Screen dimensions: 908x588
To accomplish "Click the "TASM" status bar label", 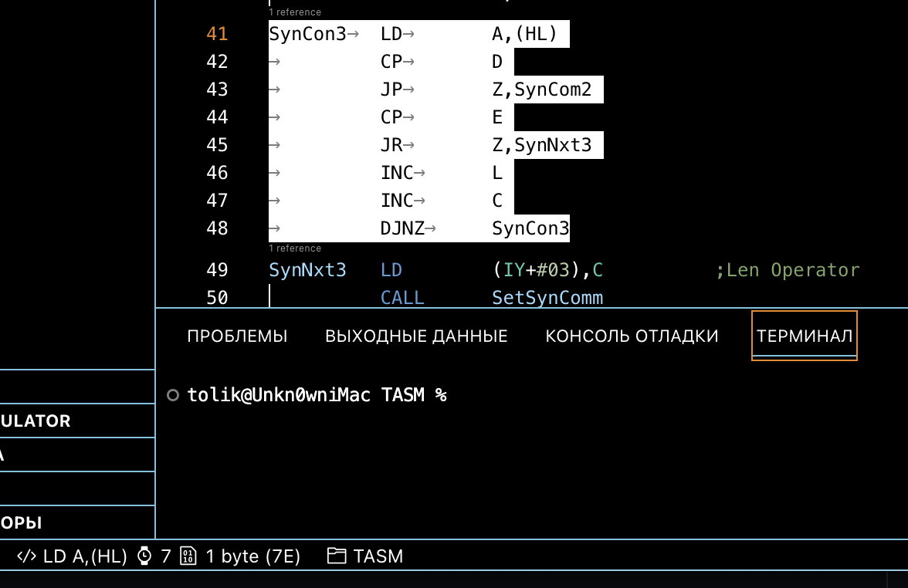I will [x=378, y=556].
